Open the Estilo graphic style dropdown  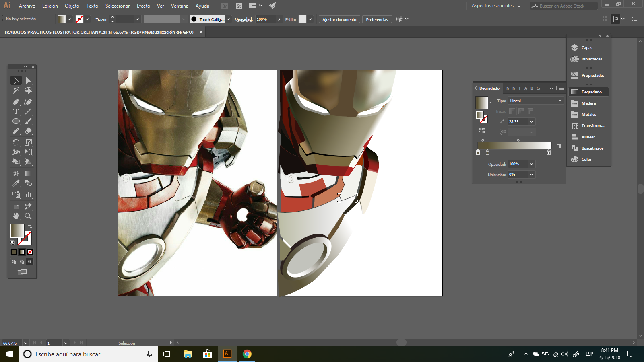click(x=310, y=19)
